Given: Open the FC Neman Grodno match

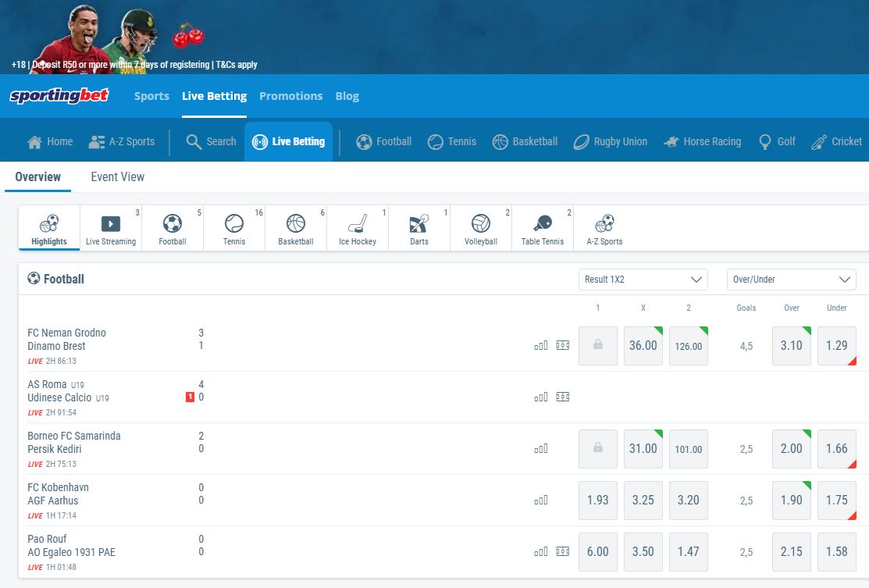Looking at the screenshot, I should 66,339.
